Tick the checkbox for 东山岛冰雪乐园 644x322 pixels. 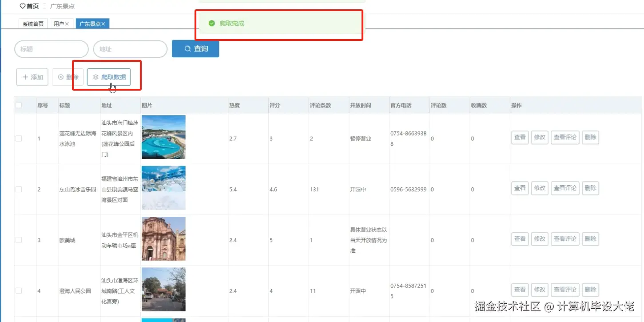pyautogui.click(x=19, y=189)
